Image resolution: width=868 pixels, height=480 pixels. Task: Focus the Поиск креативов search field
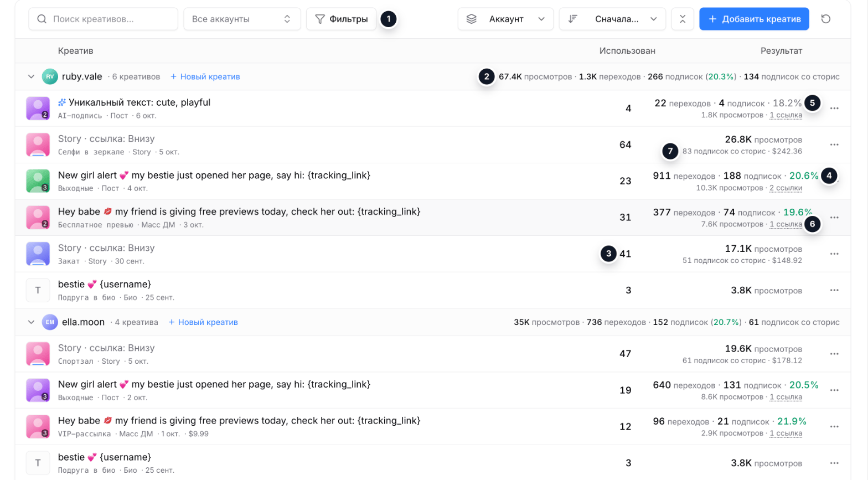[x=103, y=19]
